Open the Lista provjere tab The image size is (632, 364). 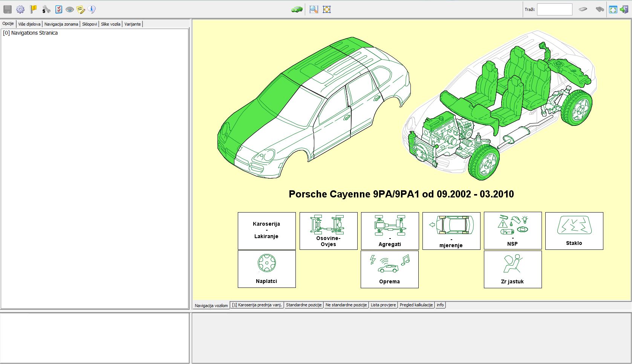383,305
